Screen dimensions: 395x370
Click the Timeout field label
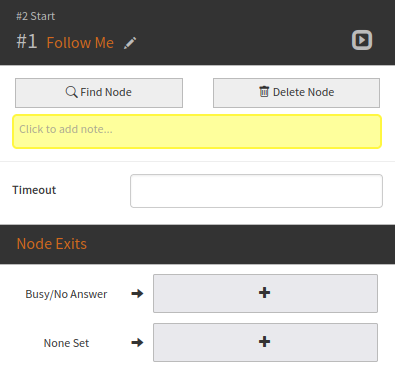(x=34, y=190)
